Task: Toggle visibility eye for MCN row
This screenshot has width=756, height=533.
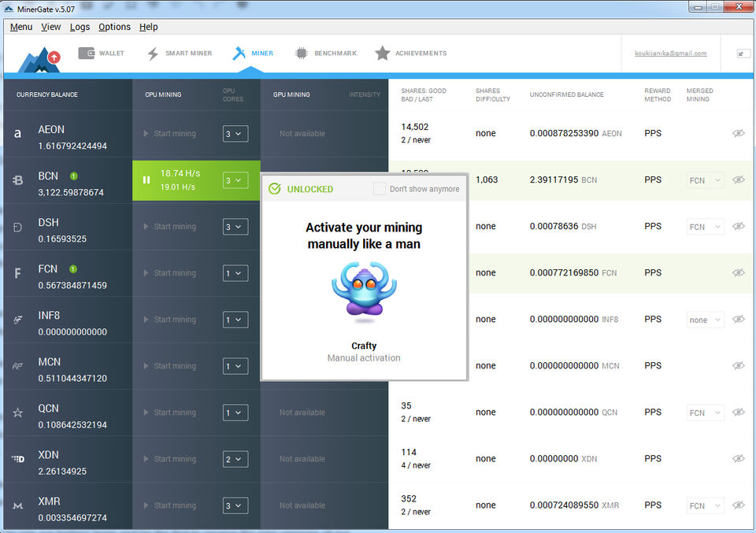Action: pyautogui.click(x=738, y=365)
